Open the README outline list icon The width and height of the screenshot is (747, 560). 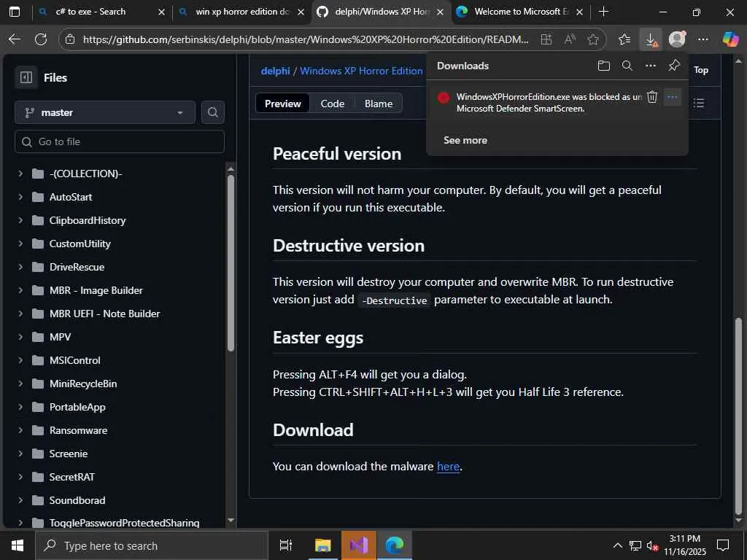698,103
